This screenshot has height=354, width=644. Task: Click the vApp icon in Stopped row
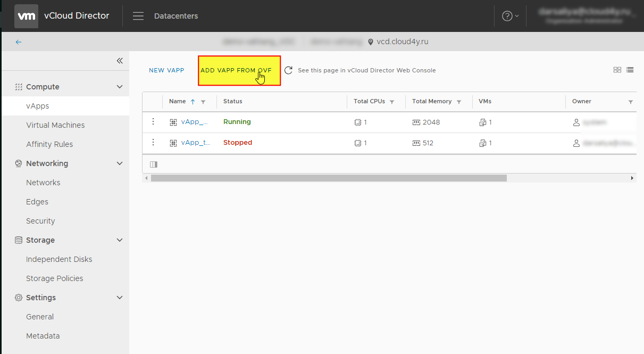(x=173, y=143)
